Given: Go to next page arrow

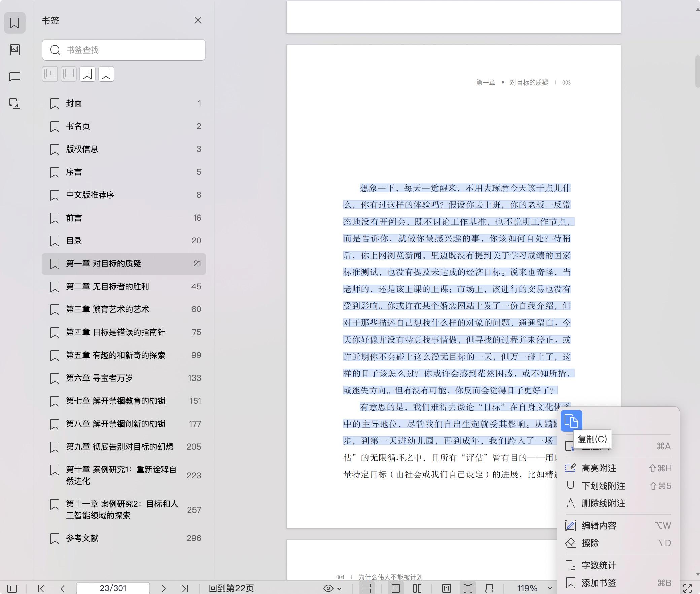Looking at the screenshot, I should [x=164, y=588].
